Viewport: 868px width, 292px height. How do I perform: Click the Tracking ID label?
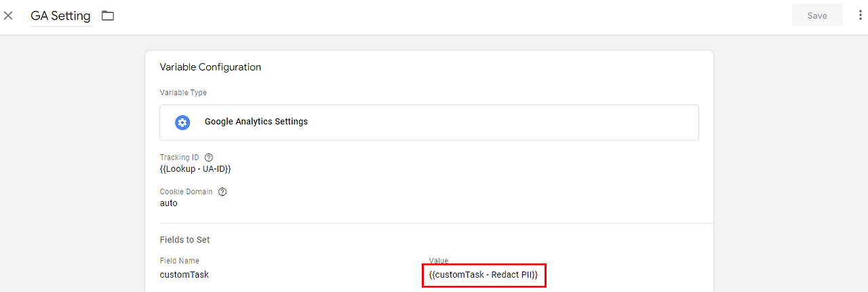click(x=180, y=158)
